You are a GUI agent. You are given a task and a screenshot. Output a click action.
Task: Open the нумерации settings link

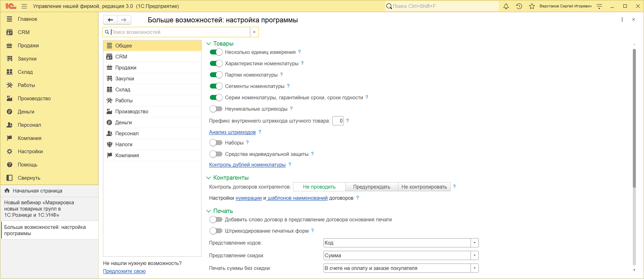249,198
